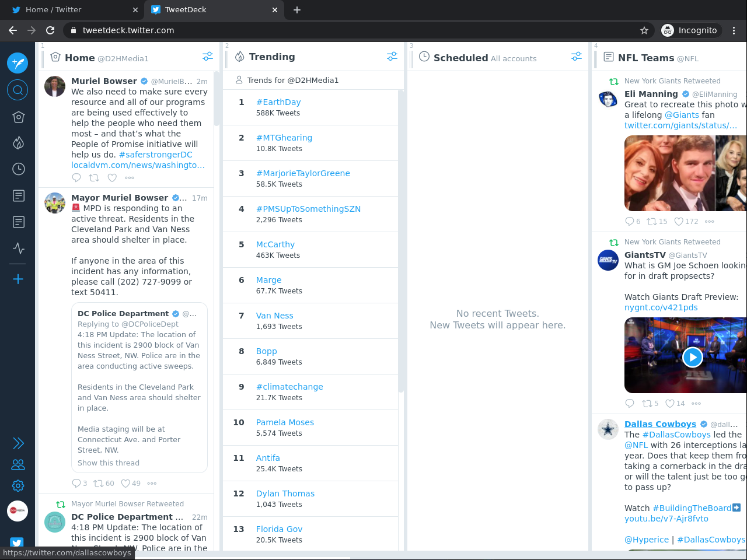Screen dimensions: 747x560
Task: Click the Incognito profile button
Action: pyautogui.click(x=690, y=30)
